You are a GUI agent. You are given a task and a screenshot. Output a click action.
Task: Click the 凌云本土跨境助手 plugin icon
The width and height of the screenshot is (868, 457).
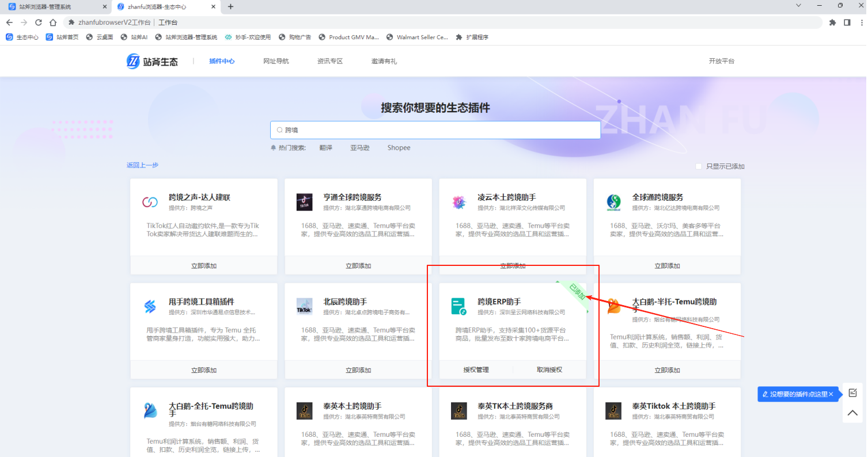(458, 202)
